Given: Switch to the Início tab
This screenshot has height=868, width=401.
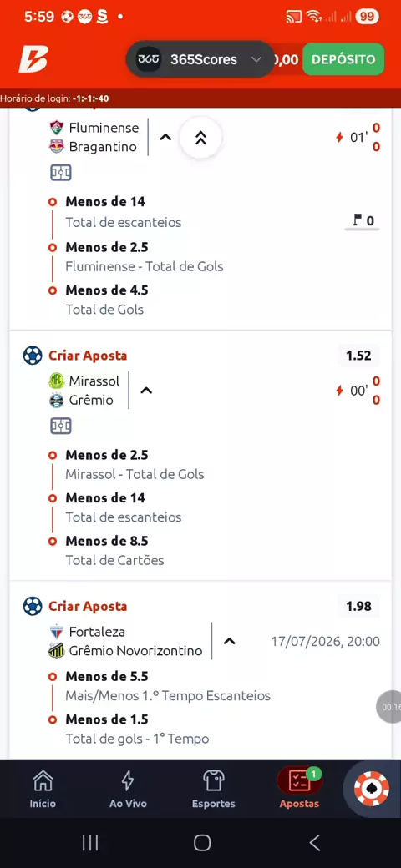Looking at the screenshot, I should click(x=43, y=790).
